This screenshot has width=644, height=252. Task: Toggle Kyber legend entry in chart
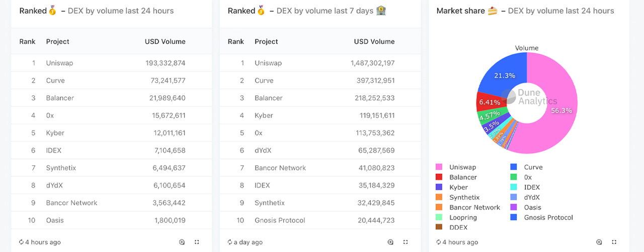(451, 187)
